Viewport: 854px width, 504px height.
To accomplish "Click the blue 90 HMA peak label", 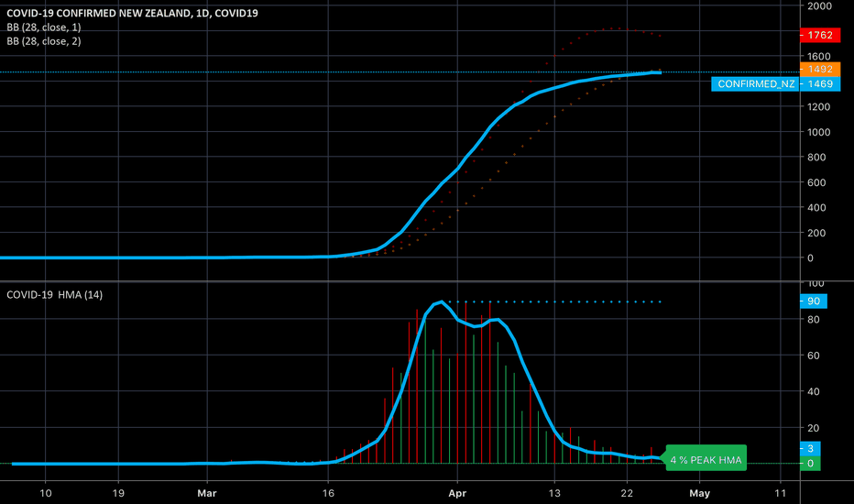I will pyautogui.click(x=814, y=301).
